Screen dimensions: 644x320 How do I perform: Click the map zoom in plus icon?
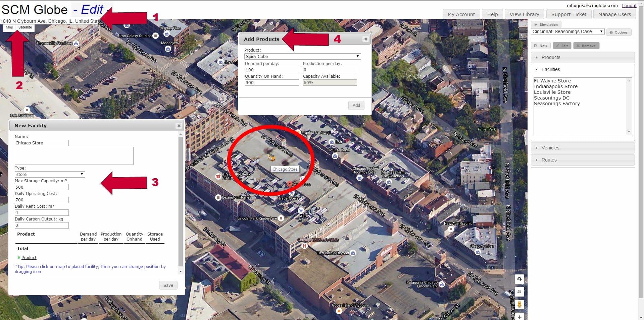[x=519, y=317]
